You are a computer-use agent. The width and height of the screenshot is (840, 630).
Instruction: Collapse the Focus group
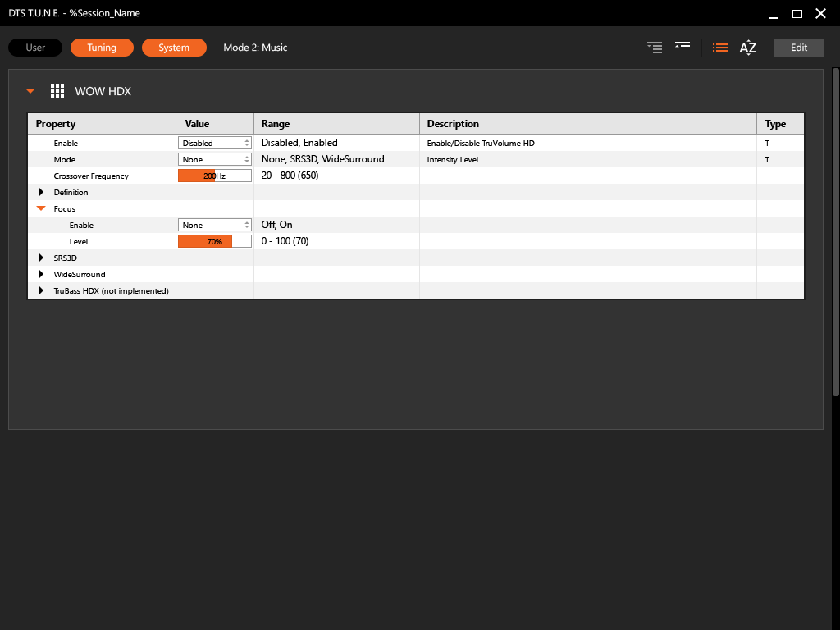tap(41, 208)
